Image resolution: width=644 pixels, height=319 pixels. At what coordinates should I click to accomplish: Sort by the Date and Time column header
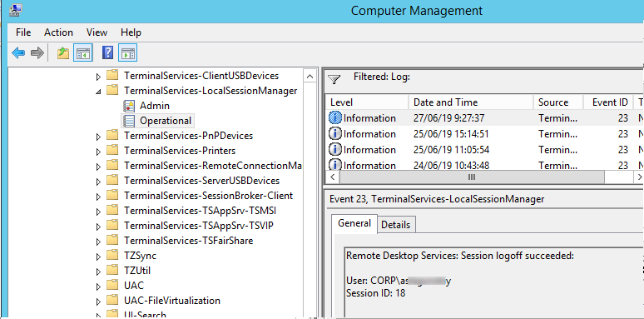point(471,102)
